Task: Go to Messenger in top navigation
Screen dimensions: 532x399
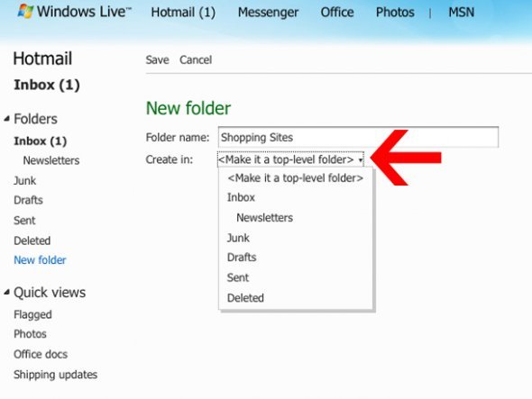Action: [268, 13]
